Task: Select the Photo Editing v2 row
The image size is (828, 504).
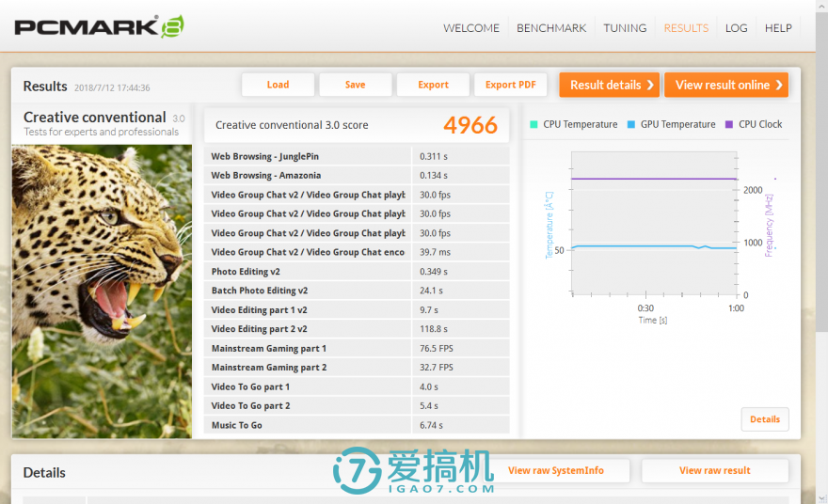Action: [357, 271]
